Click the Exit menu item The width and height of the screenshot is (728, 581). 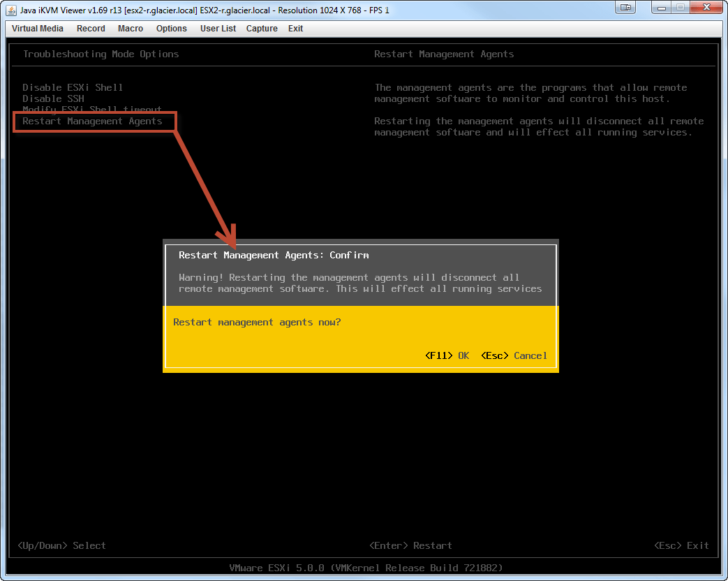(x=295, y=29)
